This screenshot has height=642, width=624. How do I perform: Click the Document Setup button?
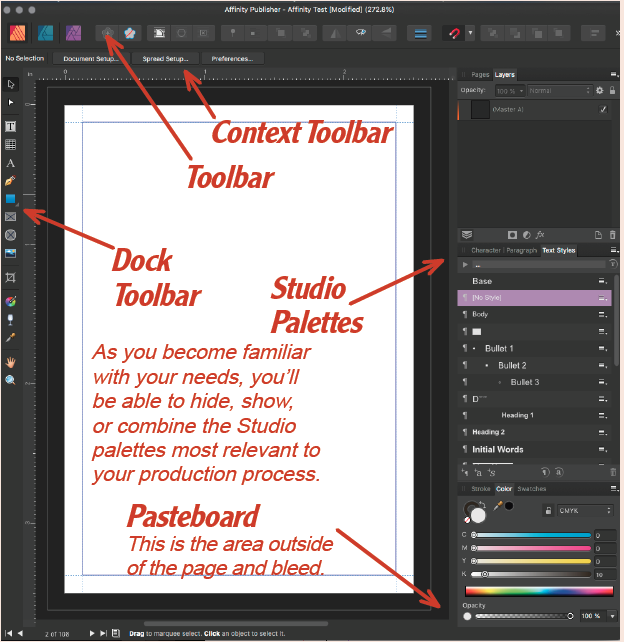pyautogui.click(x=92, y=59)
